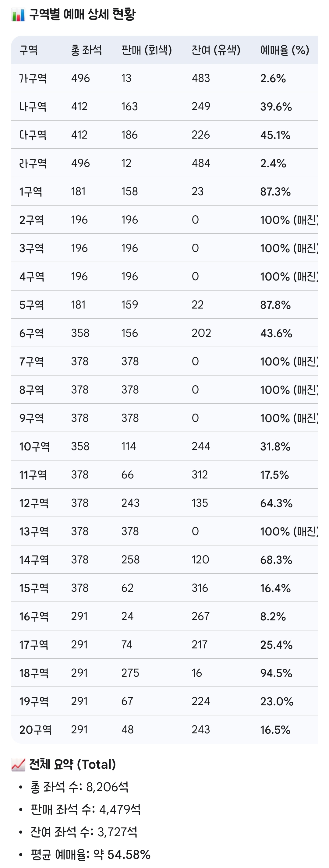Image resolution: width=329 pixels, height=868 pixels.
Task: Select the 구역 column header
Action: (28, 50)
